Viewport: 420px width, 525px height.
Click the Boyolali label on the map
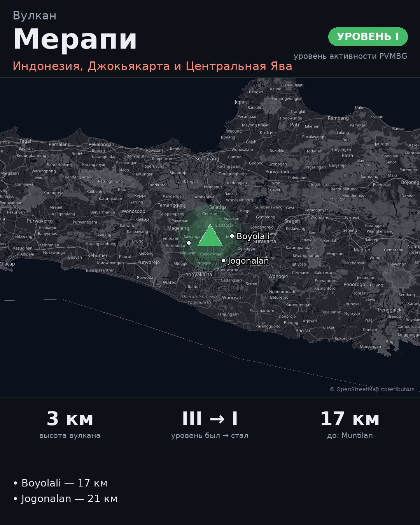[253, 236]
